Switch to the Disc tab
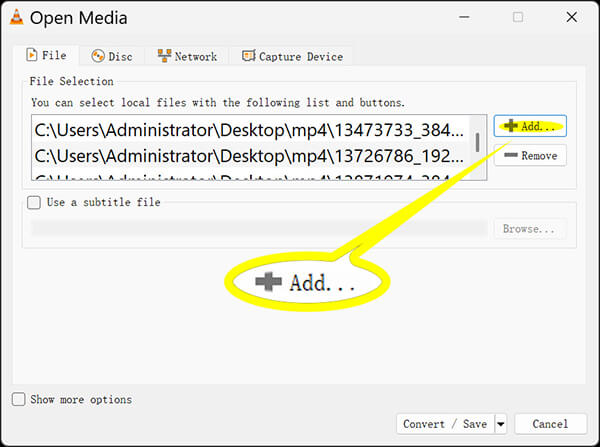600x447 pixels. click(x=112, y=57)
